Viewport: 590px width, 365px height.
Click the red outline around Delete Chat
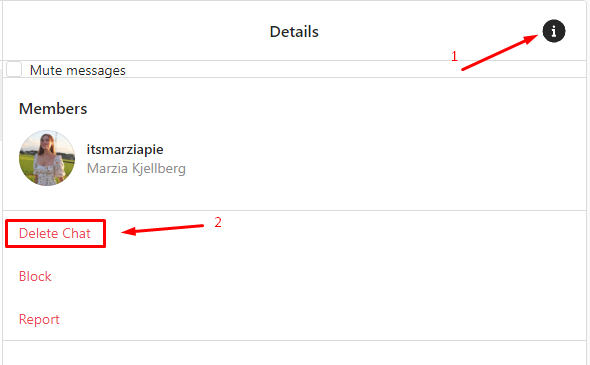(55, 234)
